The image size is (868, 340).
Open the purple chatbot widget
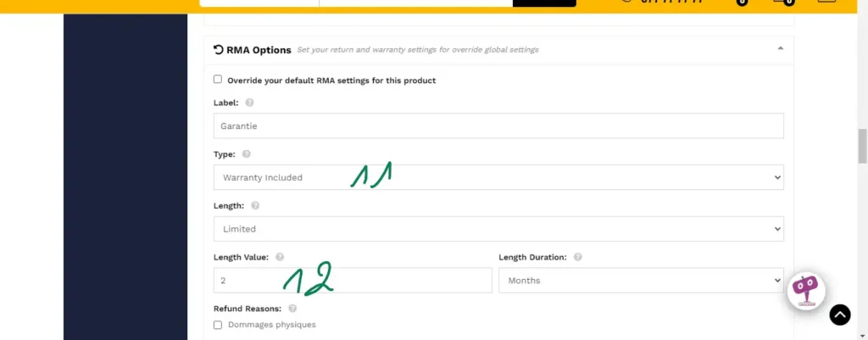coord(805,290)
